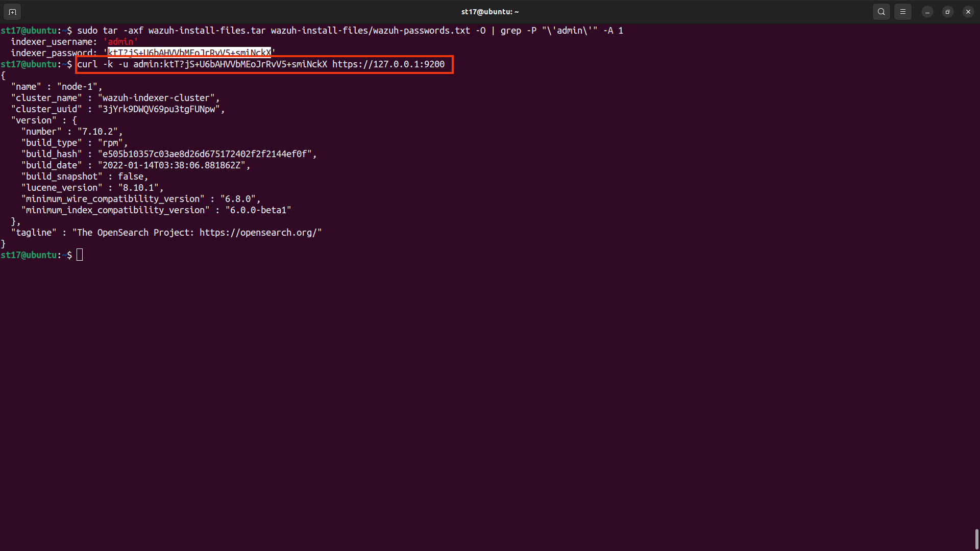Click the version number "7.10.2"
The width and height of the screenshot is (980, 551).
(x=97, y=132)
